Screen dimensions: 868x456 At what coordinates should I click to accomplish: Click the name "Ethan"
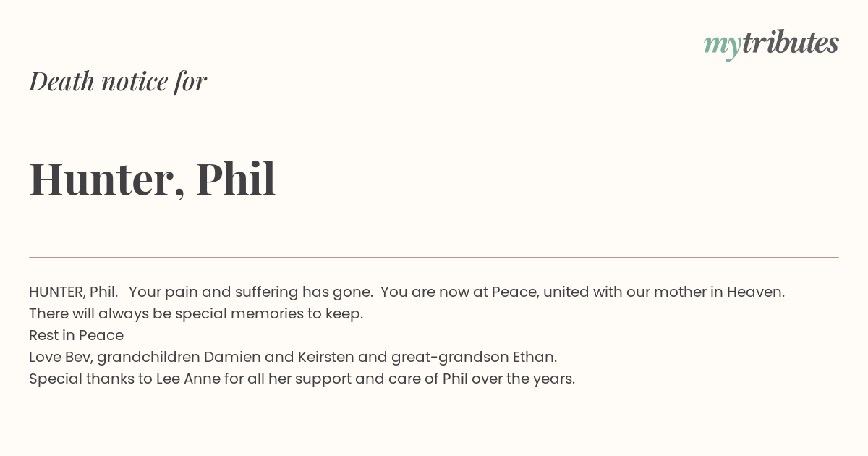(535, 358)
